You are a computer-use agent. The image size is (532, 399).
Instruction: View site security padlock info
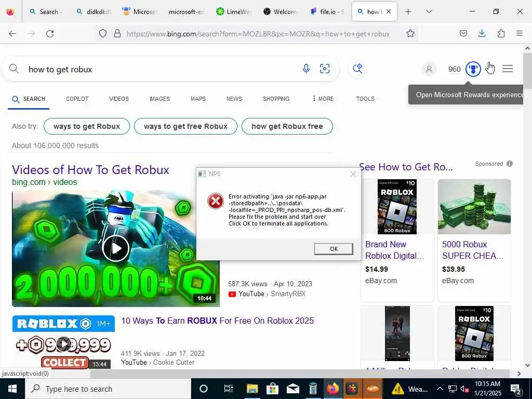[117, 33]
